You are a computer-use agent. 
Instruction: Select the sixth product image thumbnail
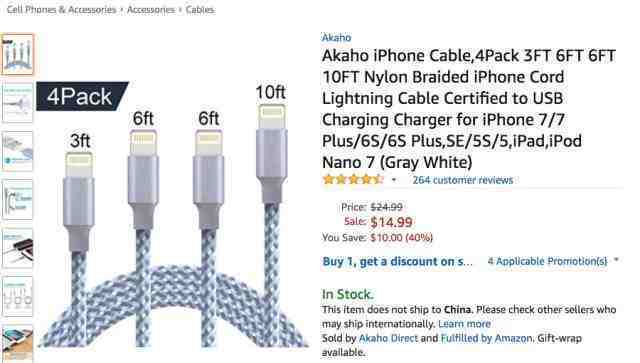click(17, 296)
